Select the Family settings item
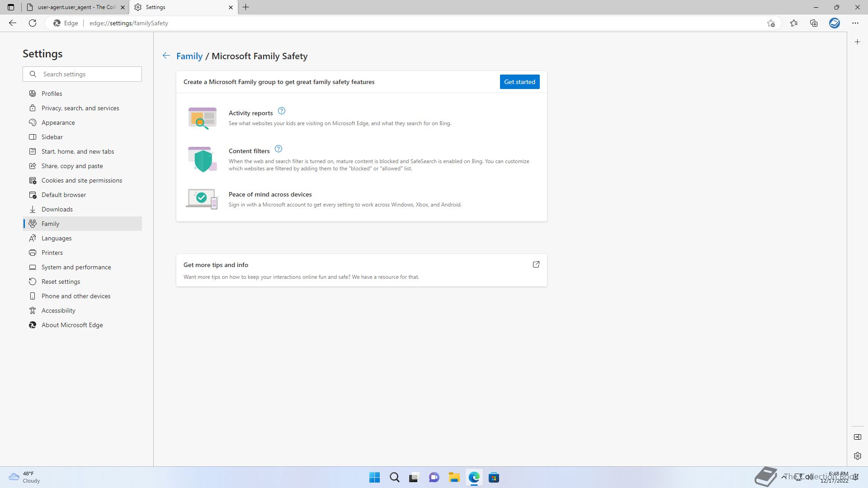The width and height of the screenshot is (868, 488). point(82,224)
